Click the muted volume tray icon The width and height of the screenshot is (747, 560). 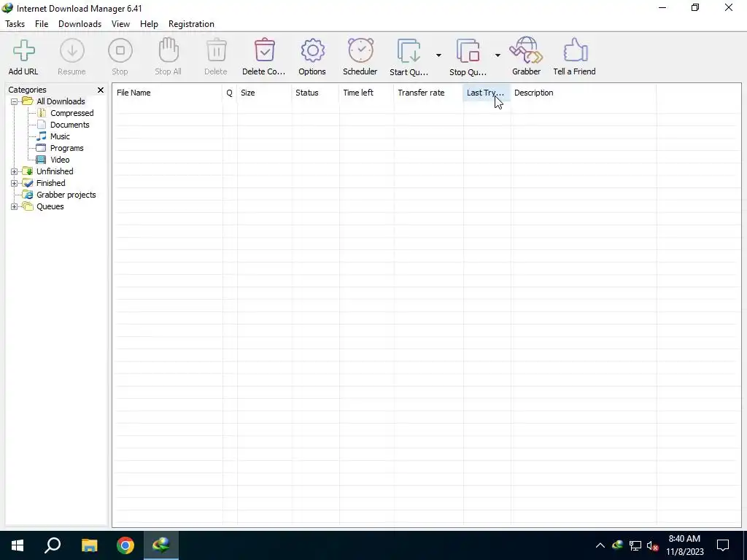click(653, 545)
